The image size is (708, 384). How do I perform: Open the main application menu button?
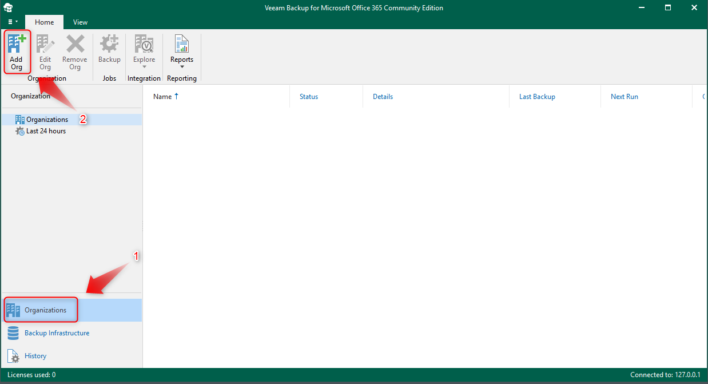pos(13,22)
